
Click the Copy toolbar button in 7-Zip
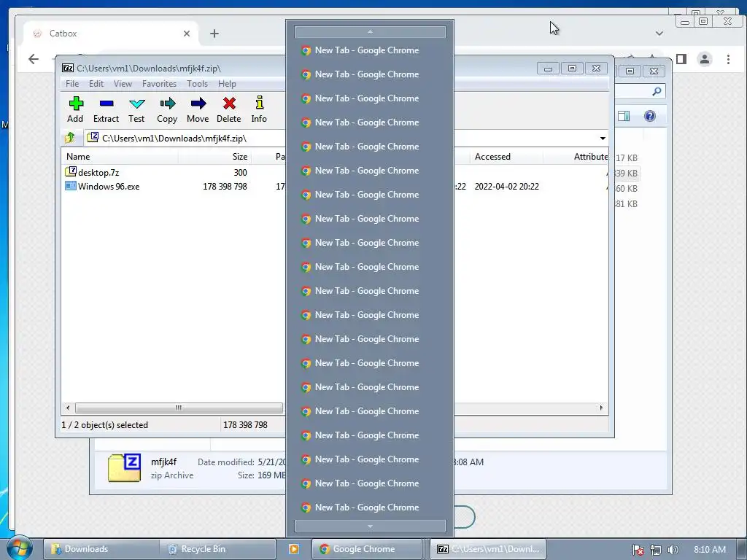(167, 110)
